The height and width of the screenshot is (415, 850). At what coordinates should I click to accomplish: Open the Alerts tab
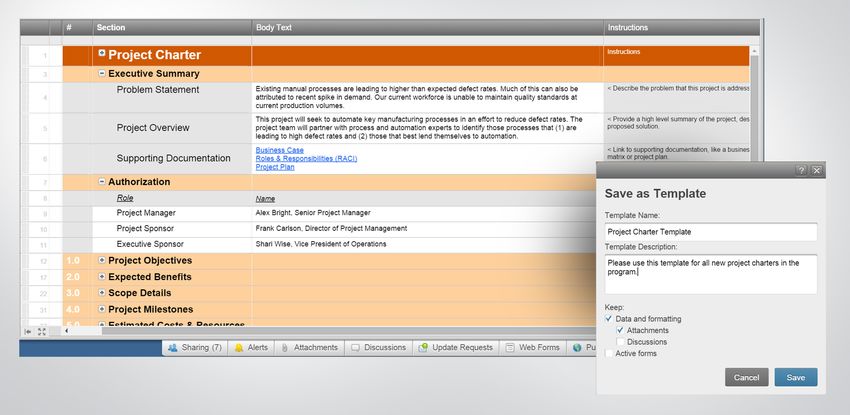click(x=251, y=348)
